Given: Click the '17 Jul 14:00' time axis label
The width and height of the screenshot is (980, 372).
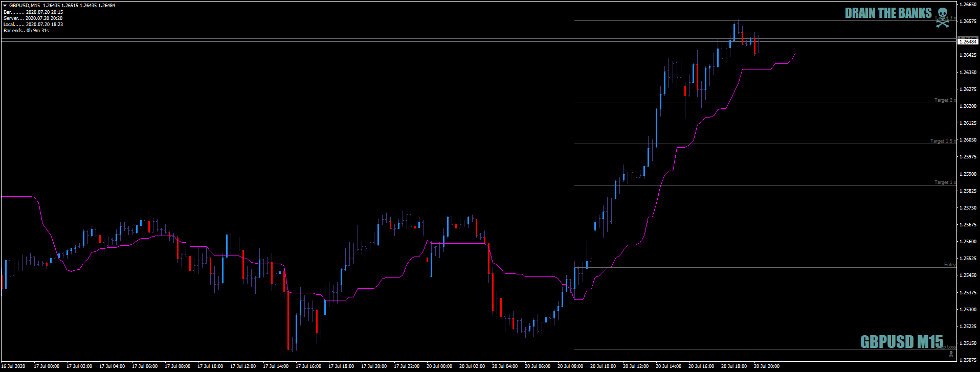Looking at the screenshot, I should [276, 366].
